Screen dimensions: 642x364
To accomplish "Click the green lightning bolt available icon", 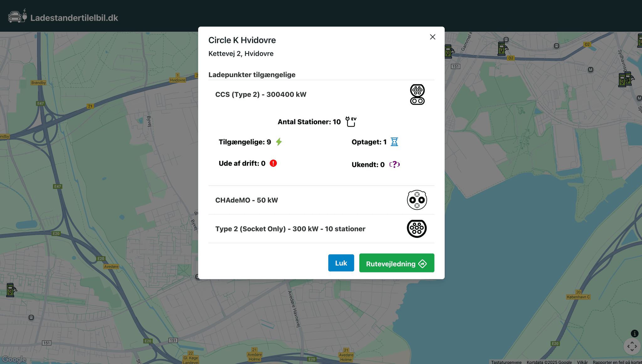I will click(x=279, y=142).
